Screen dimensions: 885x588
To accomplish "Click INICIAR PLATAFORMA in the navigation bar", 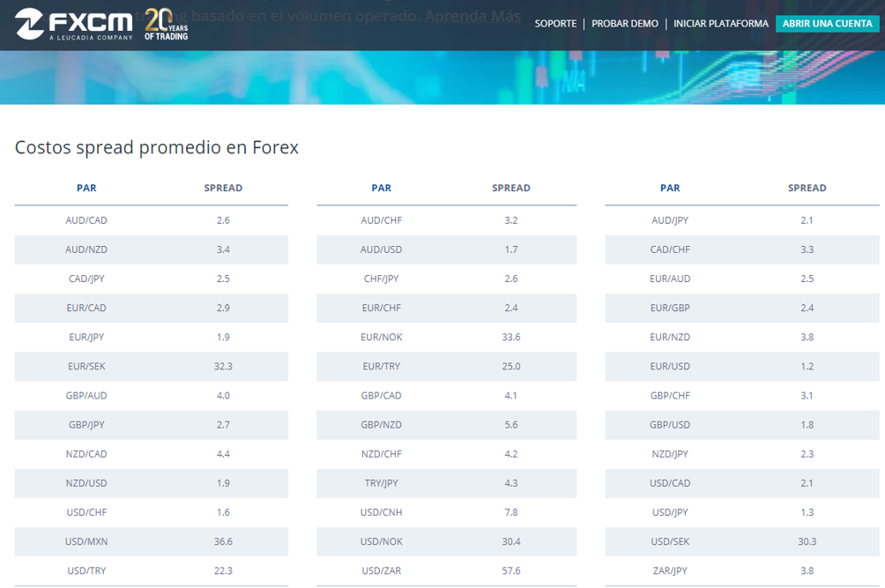I will coord(720,24).
